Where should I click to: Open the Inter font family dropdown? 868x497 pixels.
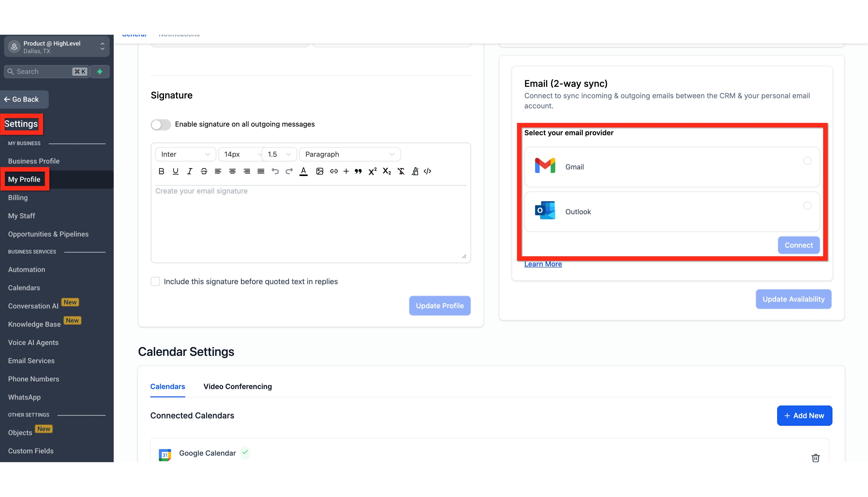pyautogui.click(x=185, y=154)
